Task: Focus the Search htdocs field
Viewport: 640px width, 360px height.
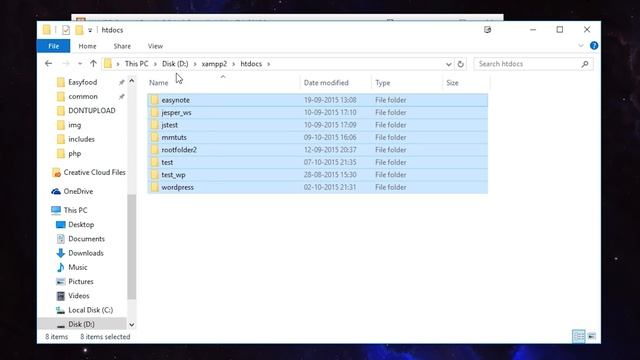Action: coord(533,64)
